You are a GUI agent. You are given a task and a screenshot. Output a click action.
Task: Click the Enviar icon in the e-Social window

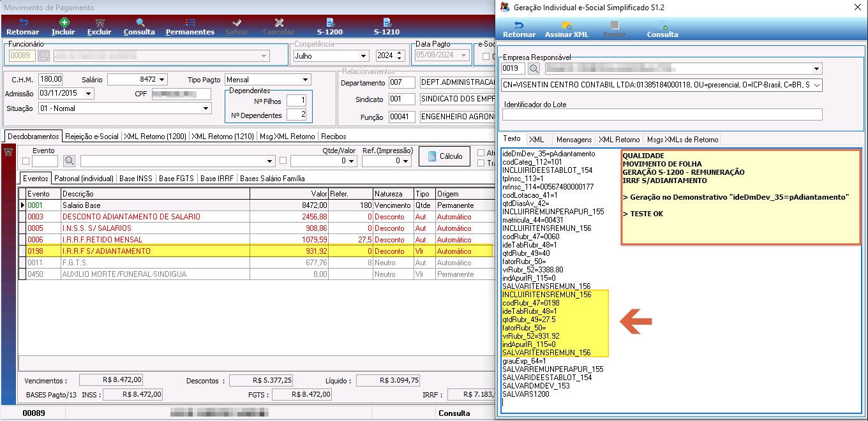click(x=615, y=26)
